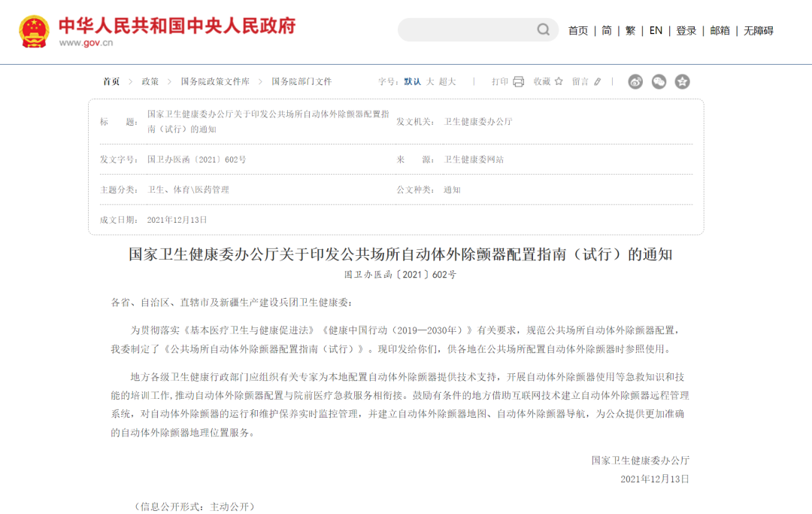812x514 pixels.
Task: Enable 无障碍 accessibility mode
Action: tap(758, 31)
